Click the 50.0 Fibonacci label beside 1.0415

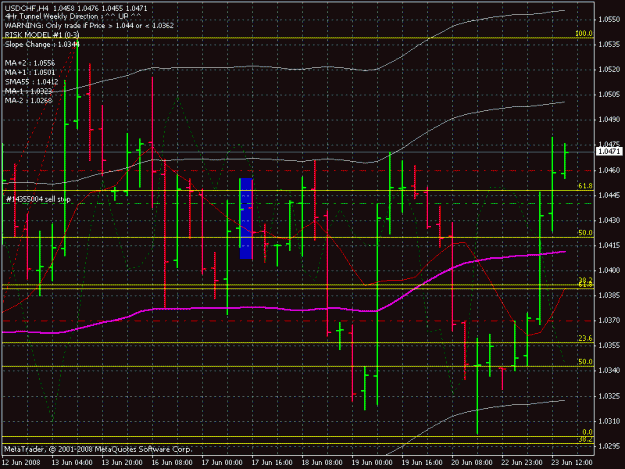point(585,233)
